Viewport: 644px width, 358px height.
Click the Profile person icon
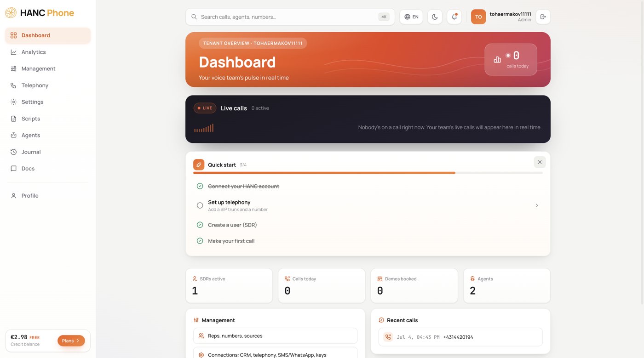coord(13,196)
